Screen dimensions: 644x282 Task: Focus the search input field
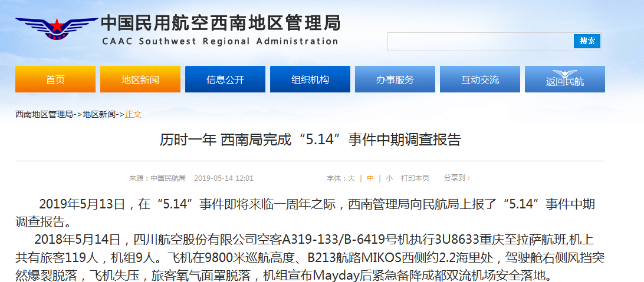click(480, 42)
